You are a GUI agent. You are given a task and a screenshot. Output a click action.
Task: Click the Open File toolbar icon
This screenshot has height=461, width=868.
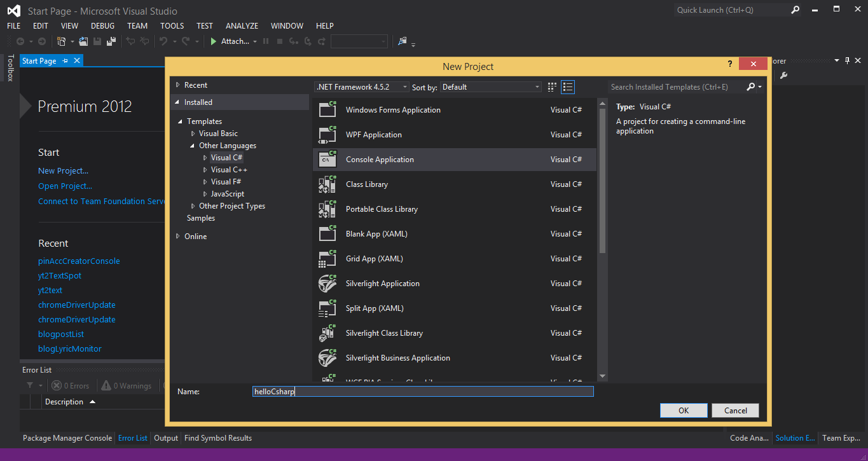pos(84,41)
